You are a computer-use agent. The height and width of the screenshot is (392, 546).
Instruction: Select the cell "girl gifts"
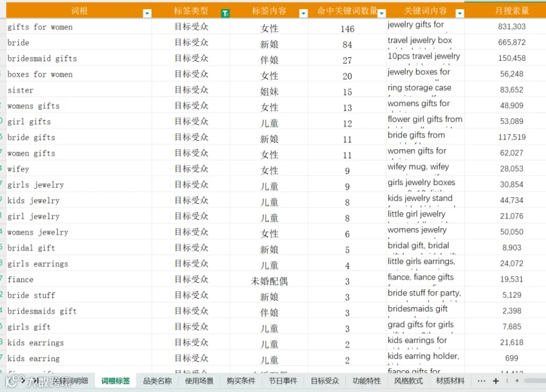click(79, 121)
